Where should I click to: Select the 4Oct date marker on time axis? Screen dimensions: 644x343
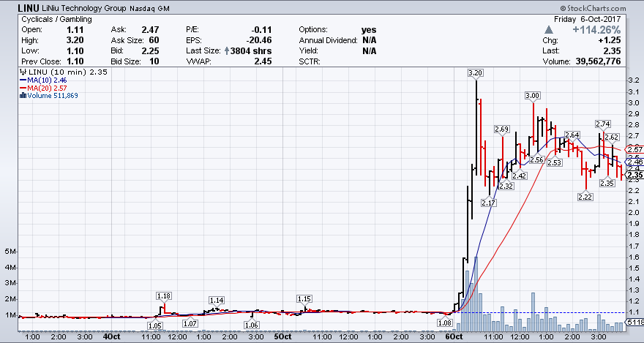pos(111,337)
